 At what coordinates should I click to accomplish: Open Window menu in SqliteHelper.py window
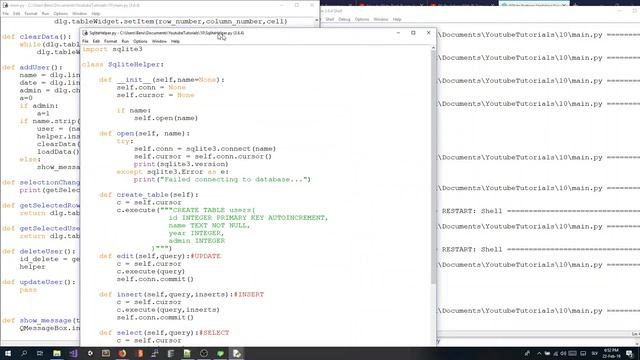click(159, 41)
